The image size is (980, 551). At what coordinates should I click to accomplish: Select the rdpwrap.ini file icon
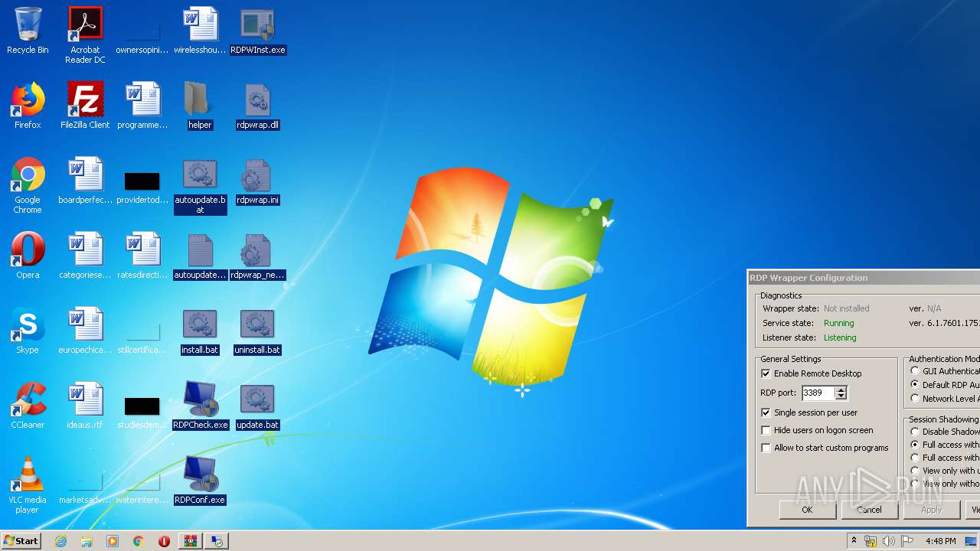[x=257, y=181]
